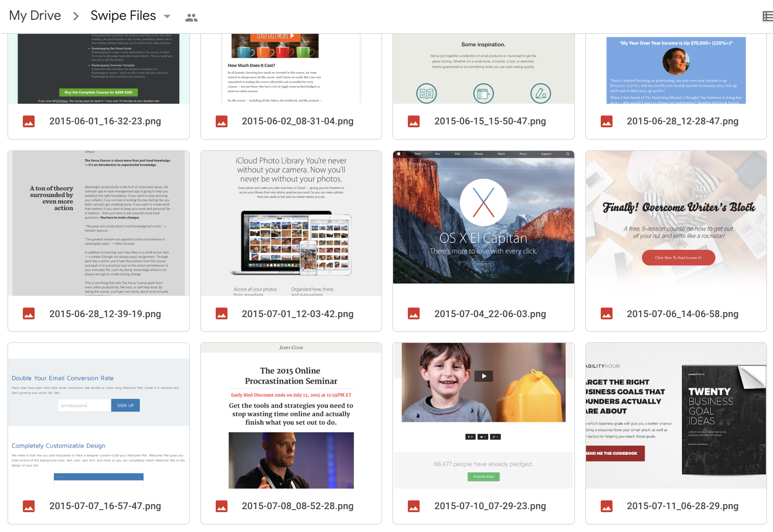The image size is (773, 532).
Task: Click the image file icon beside 2015-07-10_07-29-23.png
Action: [x=414, y=506]
